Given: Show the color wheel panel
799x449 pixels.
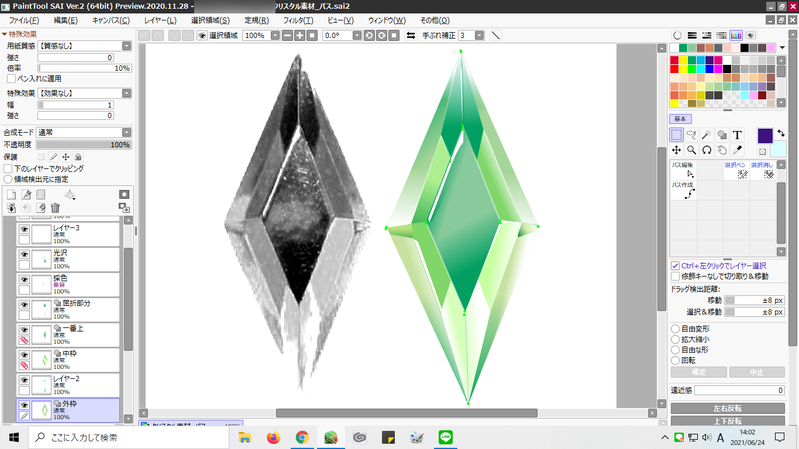Looking at the screenshot, I should [x=677, y=36].
